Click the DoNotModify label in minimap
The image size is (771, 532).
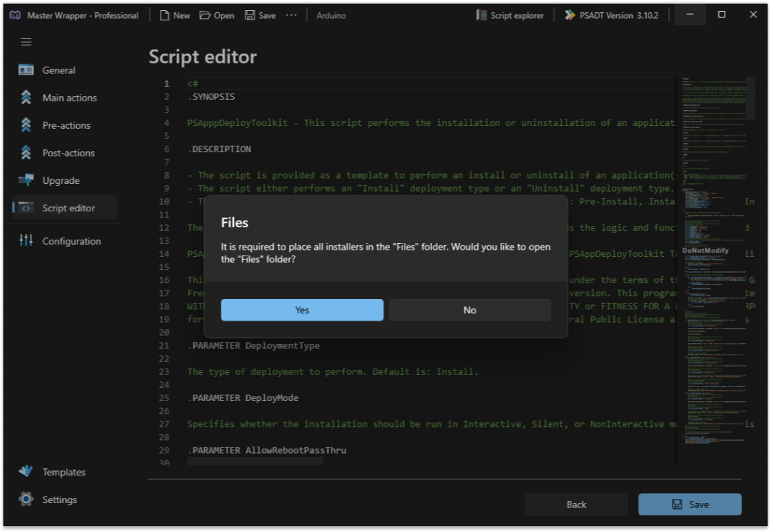click(705, 250)
